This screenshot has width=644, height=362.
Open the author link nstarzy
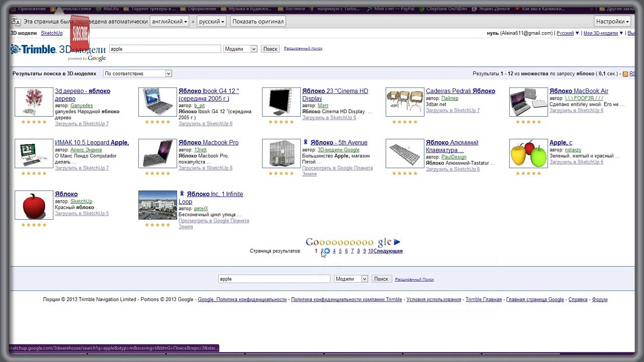[573, 150]
